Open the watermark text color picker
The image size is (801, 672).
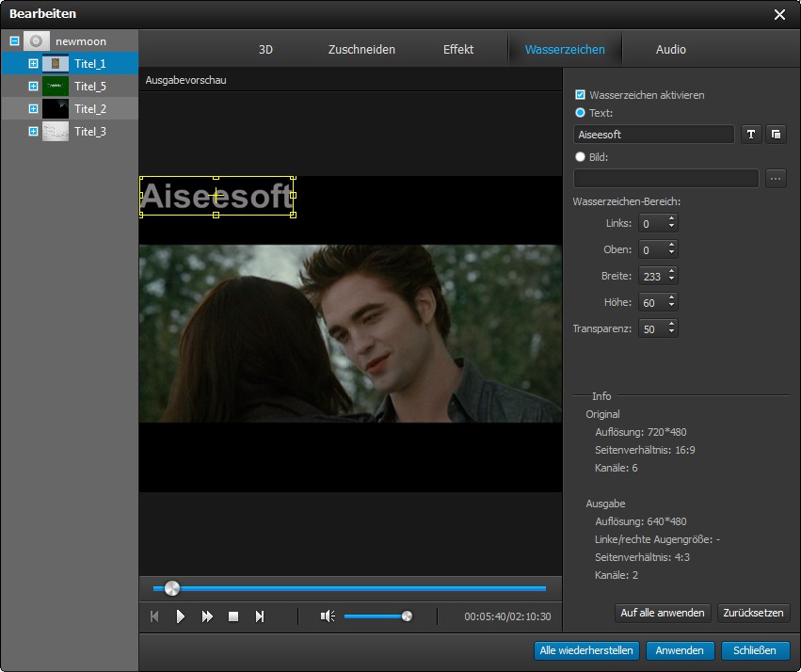point(776,135)
